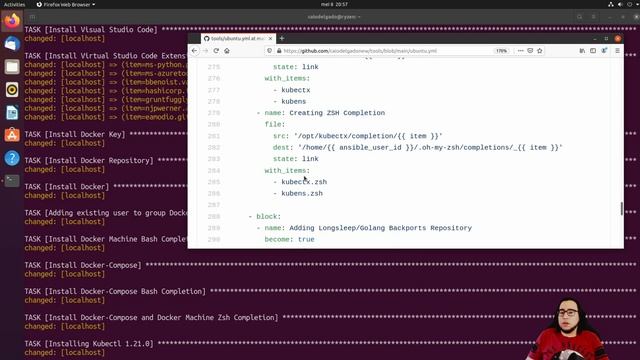
Task: Click the 'Creating ZSH Completion' code text
Action: pos(337,113)
